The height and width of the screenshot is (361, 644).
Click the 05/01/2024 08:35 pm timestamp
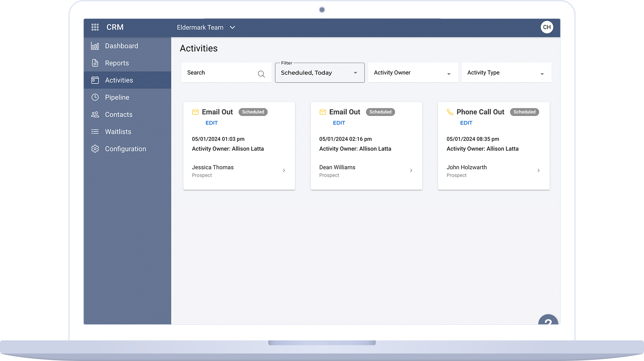point(473,139)
